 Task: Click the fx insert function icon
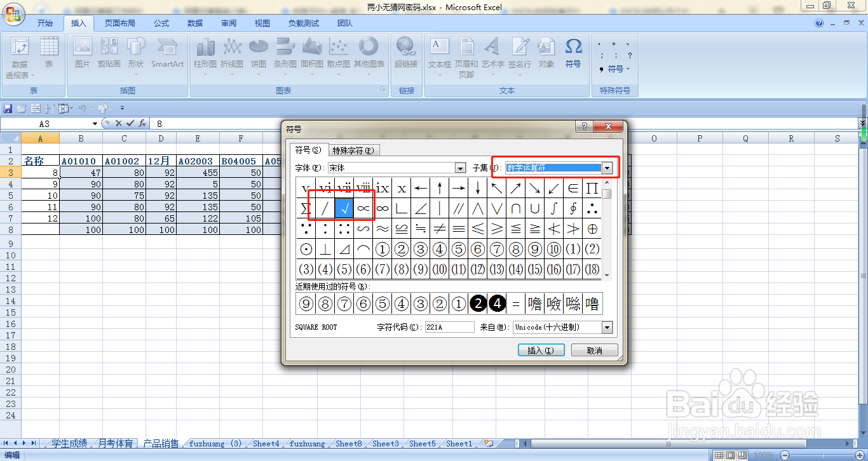coord(142,123)
